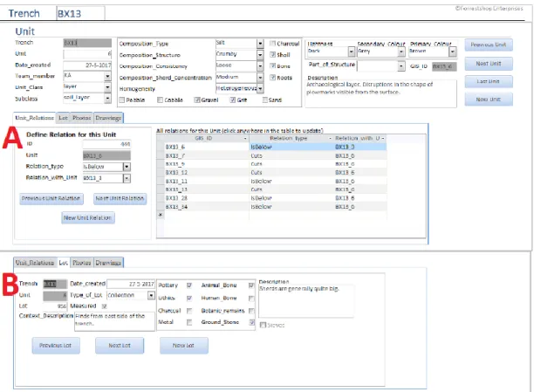Viewport: 534px width, 392px height.
Task: Switch to the Drawings tab in lower tab strip
Action: click(108, 263)
